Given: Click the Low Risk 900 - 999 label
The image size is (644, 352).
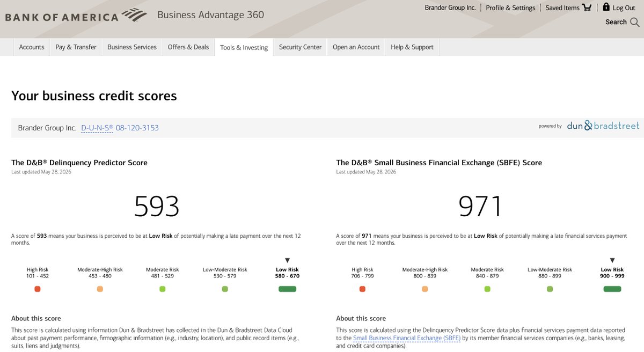Looking at the screenshot, I should [x=612, y=273].
